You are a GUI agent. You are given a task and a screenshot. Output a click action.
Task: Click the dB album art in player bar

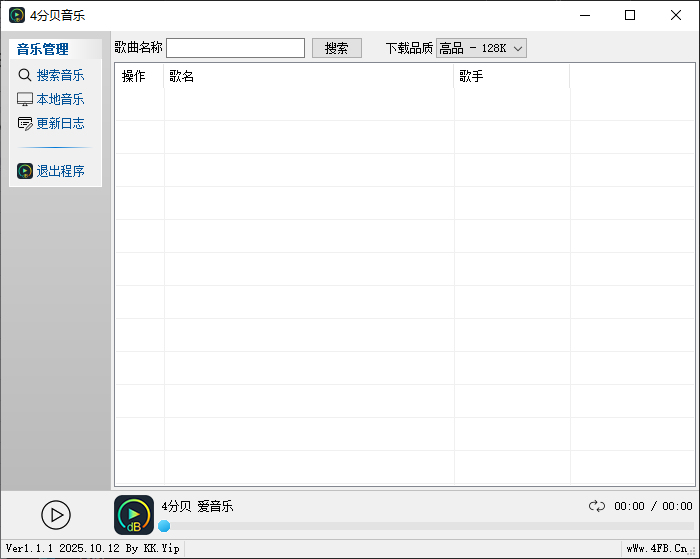pos(134,515)
